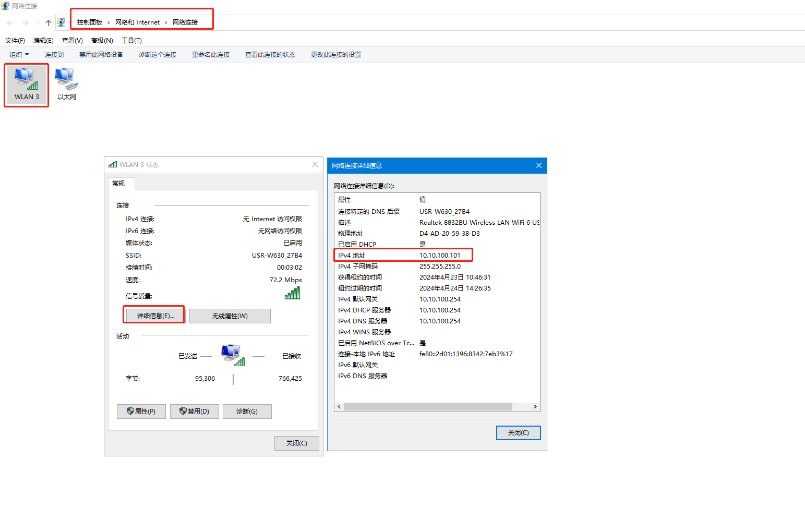Click the control panel icon in address bar

click(x=61, y=22)
